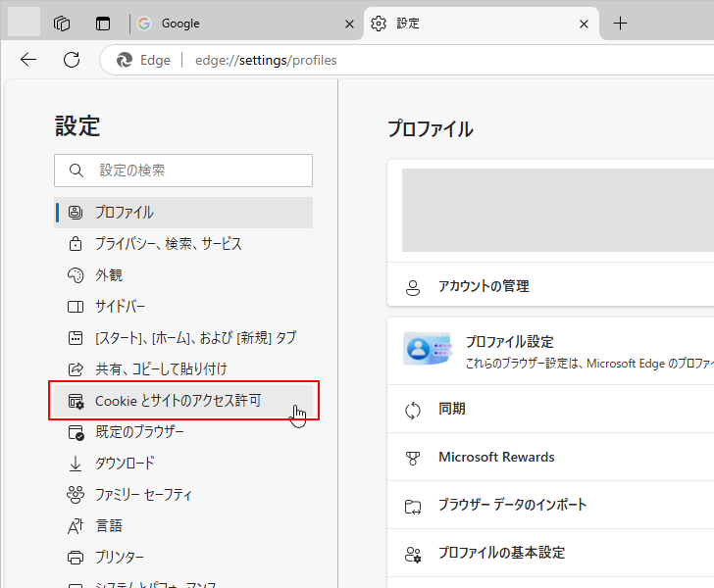Open the tab actions menu icon

[x=103, y=24]
